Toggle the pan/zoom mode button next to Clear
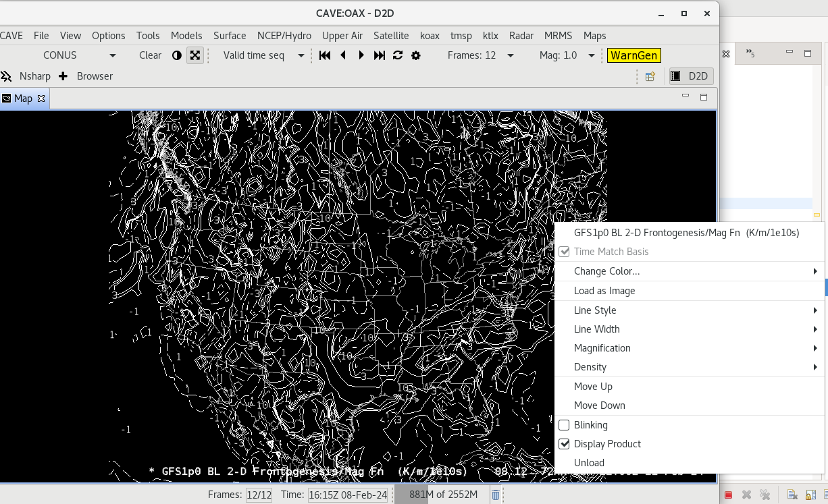 click(x=195, y=55)
